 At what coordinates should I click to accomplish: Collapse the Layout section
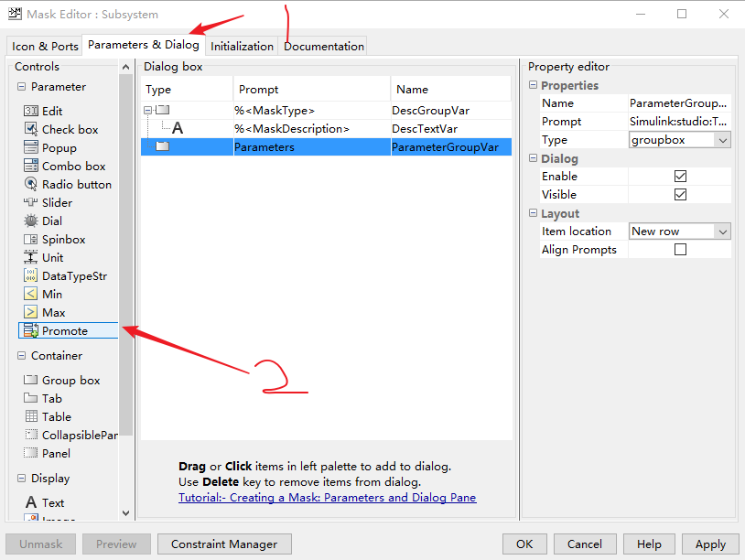533,213
